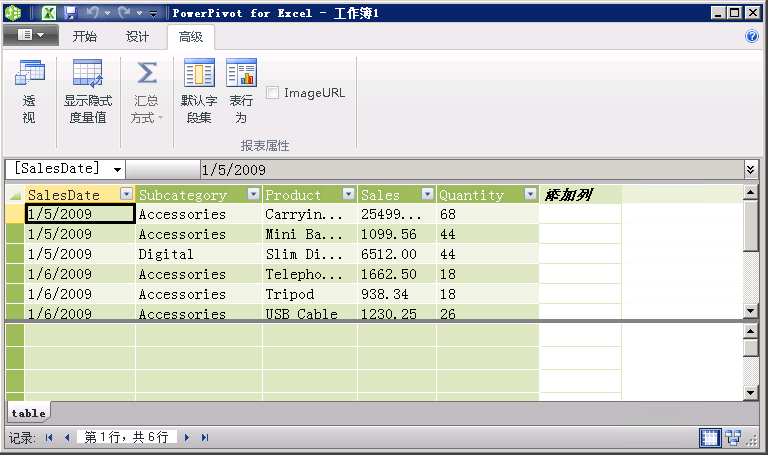Screen dimensions: 768x455
Task: Switch to data grid view icon
Action: 710,437
